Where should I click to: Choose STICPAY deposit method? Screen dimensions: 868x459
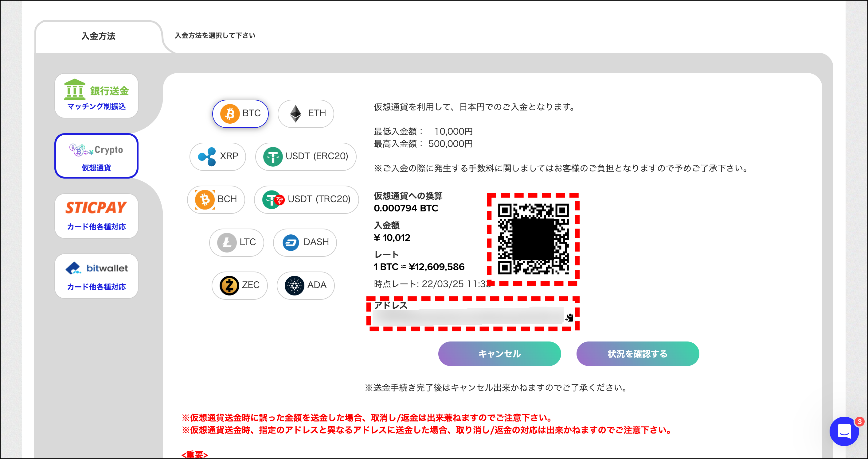pos(96,216)
